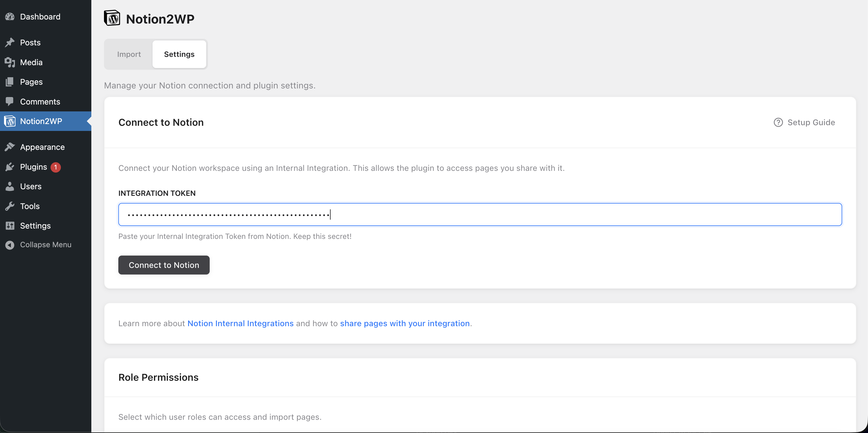This screenshot has width=868, height=433.
Task: Click the Comments speech bubble icon
Action: (10, 101)
